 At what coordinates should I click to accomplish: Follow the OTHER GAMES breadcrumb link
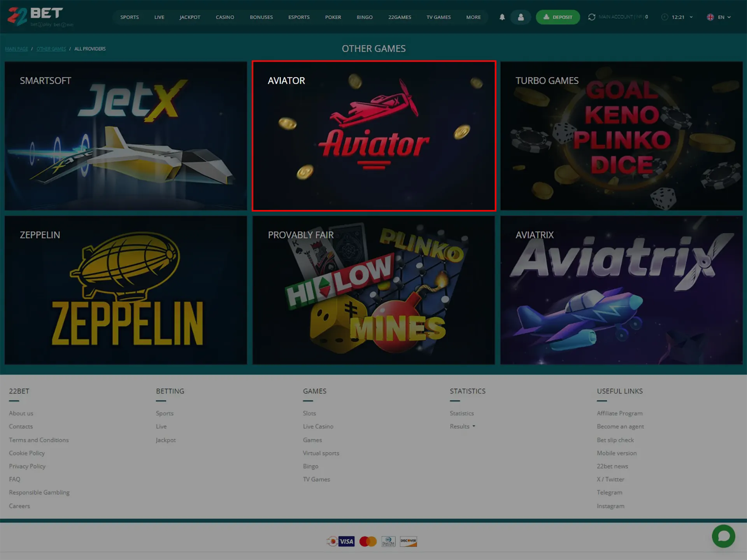(51, 49)
